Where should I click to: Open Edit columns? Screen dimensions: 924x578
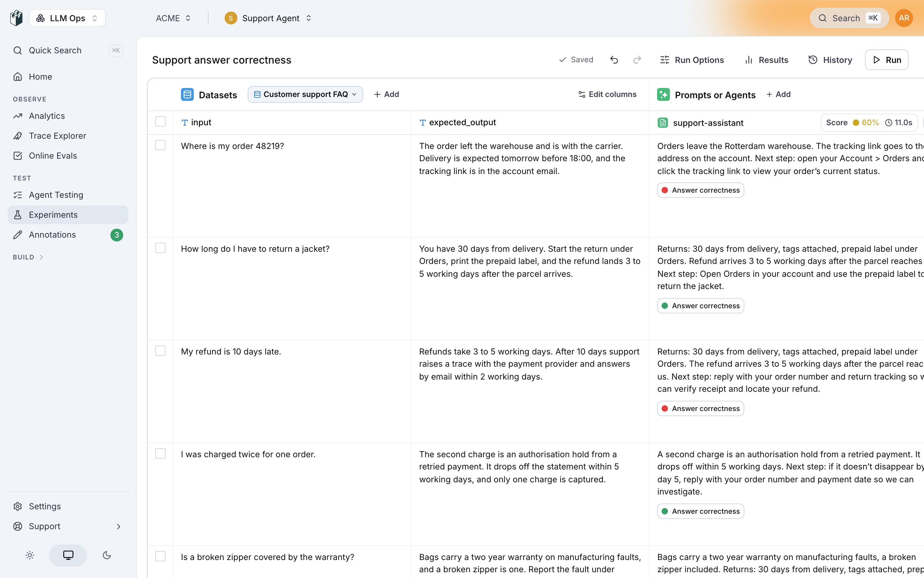(607, 94)
